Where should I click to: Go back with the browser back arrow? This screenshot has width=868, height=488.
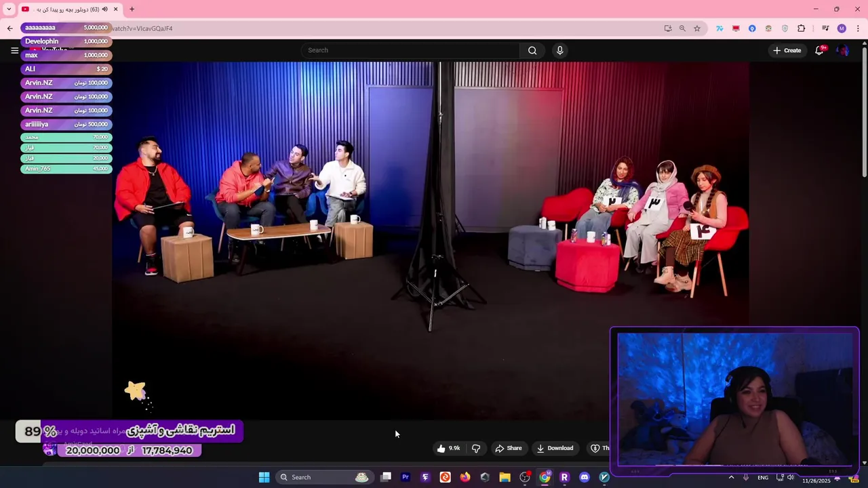[9, 28]
